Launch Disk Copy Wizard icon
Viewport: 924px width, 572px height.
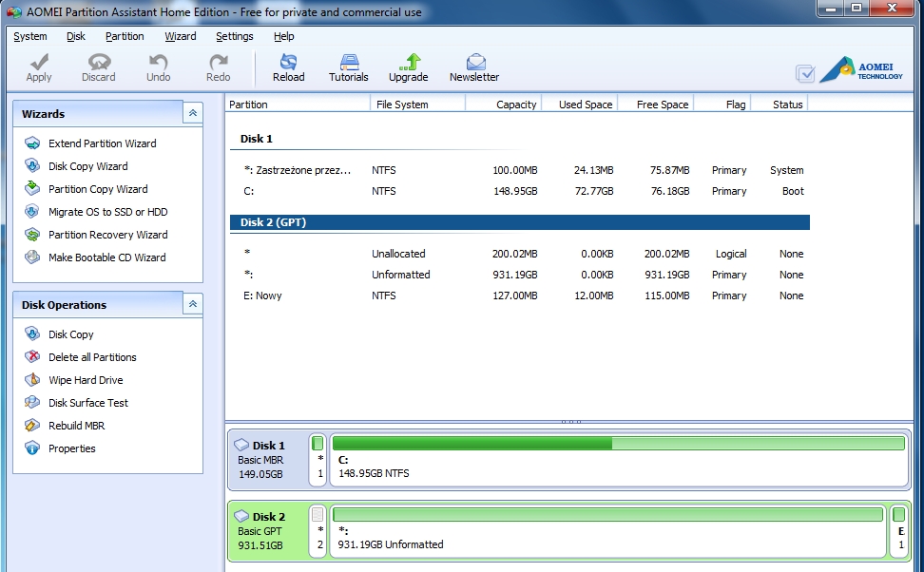tap(32, 166)
